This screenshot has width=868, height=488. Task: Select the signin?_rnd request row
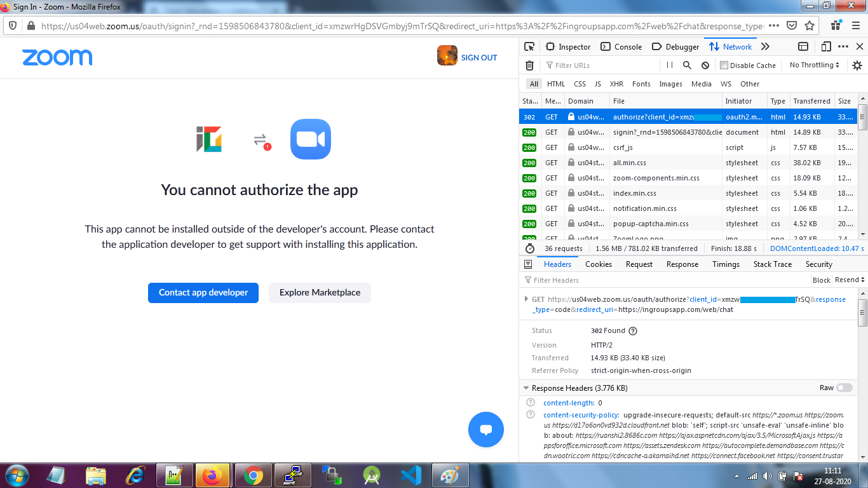pyautogui.click(x=688, y=132)
